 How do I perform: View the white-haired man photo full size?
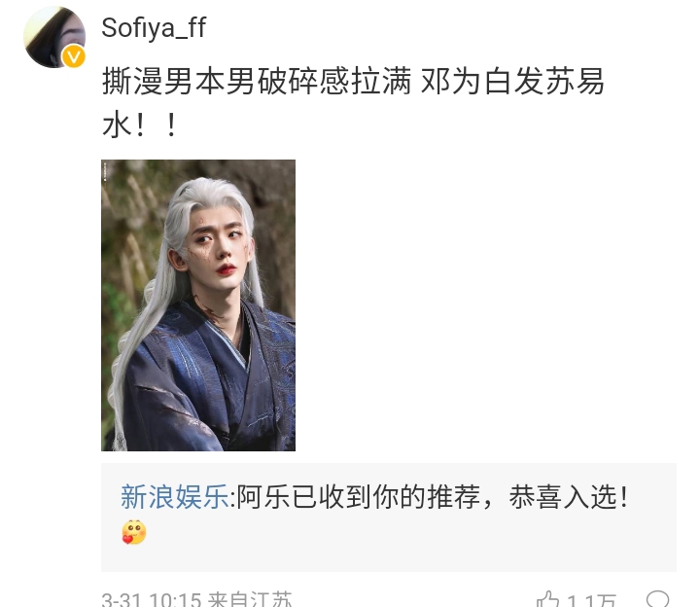pyautogui.click(x=198, y=305)
